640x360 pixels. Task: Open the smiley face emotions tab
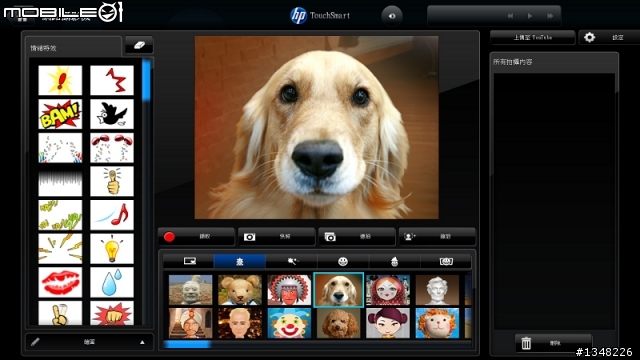(343, 261)
